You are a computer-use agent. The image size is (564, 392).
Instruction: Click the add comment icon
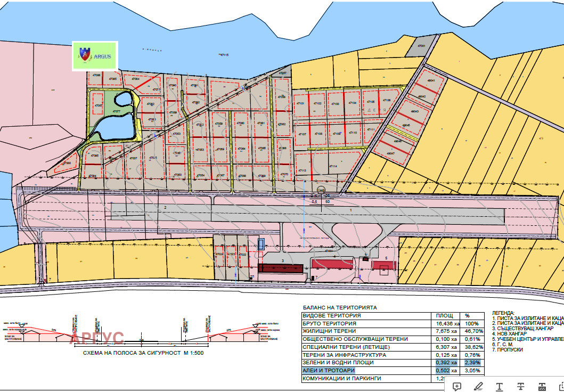point(457,386)
